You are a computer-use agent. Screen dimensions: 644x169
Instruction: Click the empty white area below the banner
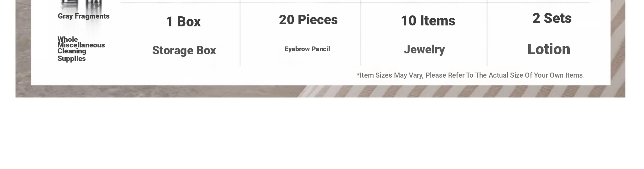tap(322, 134)
